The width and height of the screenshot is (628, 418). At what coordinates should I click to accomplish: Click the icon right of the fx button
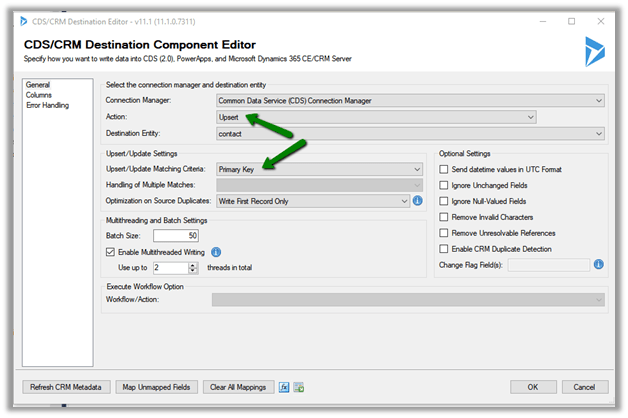click(x=299, y=387)
